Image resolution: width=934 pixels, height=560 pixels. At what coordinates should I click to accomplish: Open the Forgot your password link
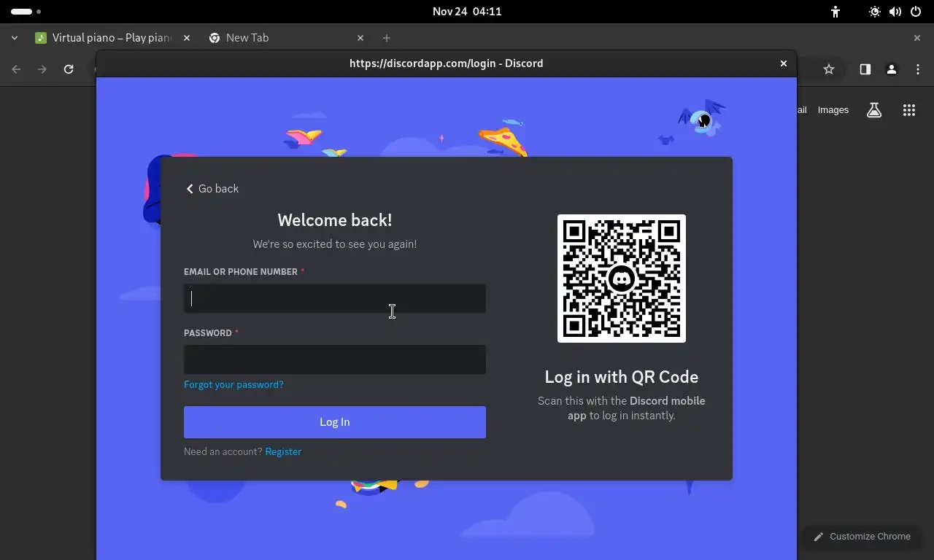coord(233,384)
